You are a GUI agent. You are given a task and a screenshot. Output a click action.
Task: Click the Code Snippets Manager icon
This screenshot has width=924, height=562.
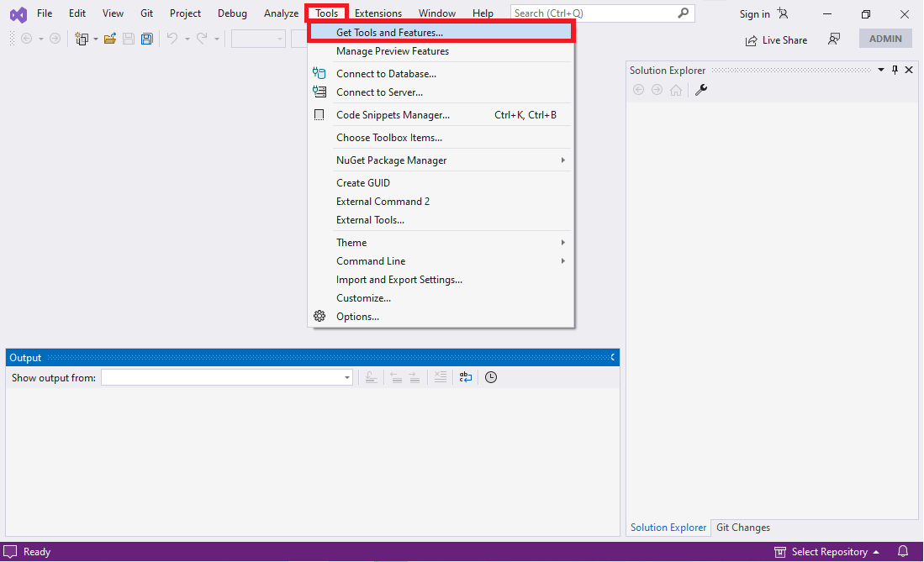(x=319, y=114)
